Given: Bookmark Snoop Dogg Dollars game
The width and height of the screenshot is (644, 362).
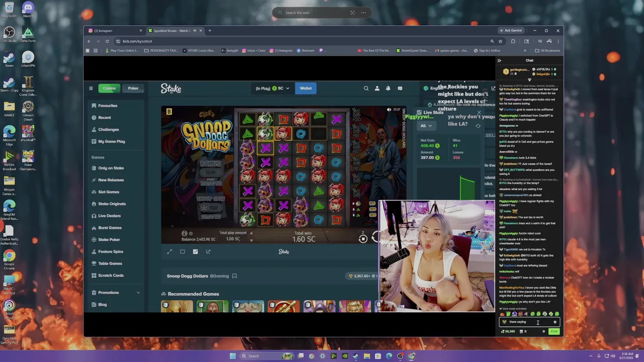Looking at the screenshot, I should tap(234, 276).
